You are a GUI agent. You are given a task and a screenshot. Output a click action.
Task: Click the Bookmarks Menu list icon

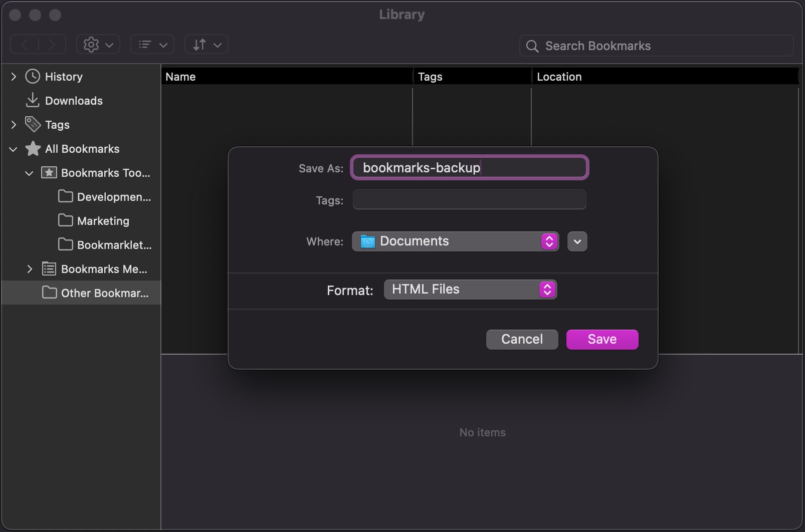[x=49, y=269]
